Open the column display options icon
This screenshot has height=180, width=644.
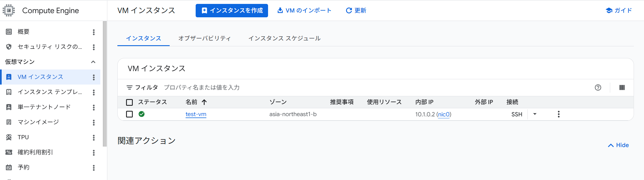click(x=622, y=88)
